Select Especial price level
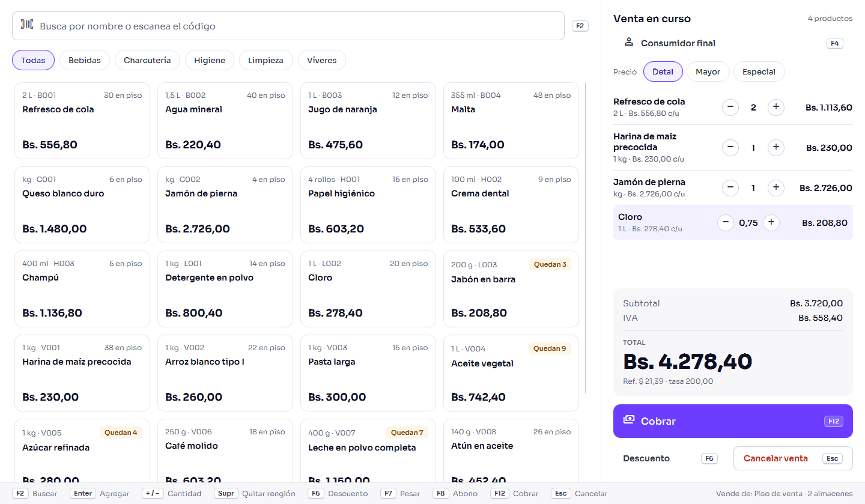 [x=759, y=71]
